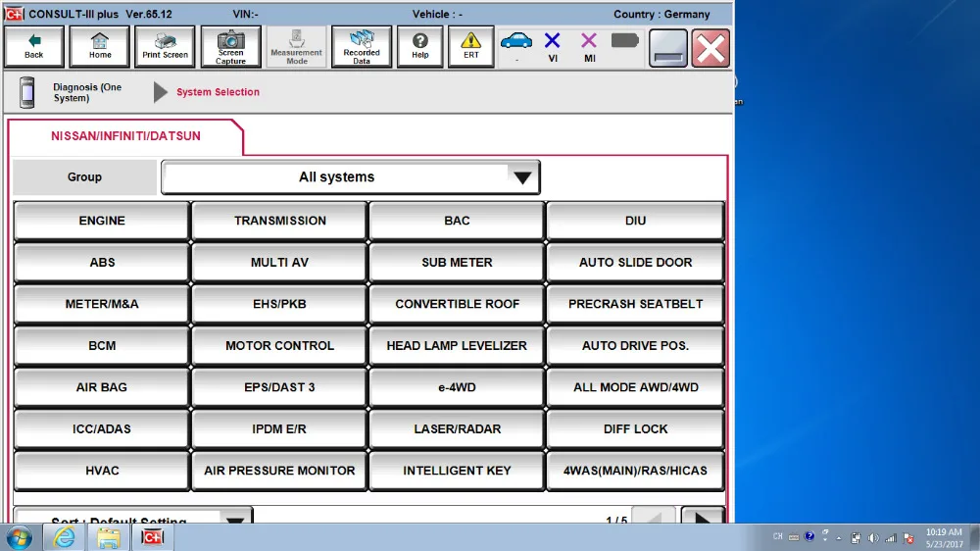Click the System Selection breadcrumb
The image size is (980, 551).
click(x=218, y=92)
